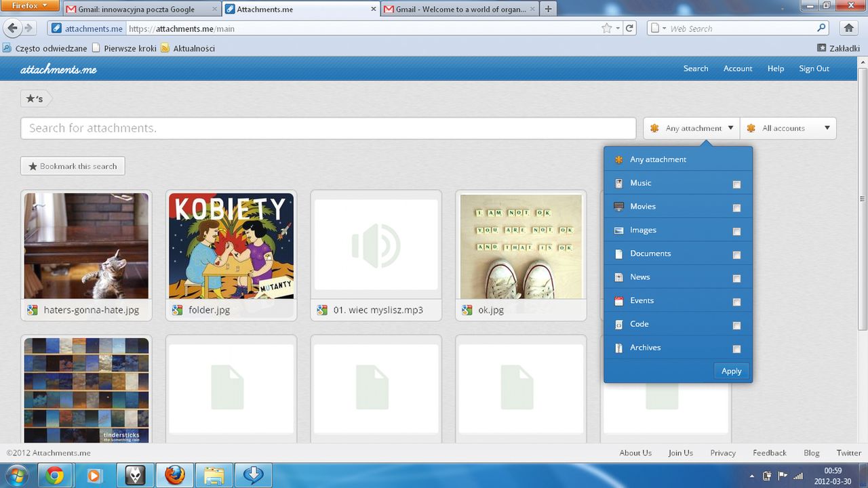Tick the Images checkbox
868x488 pixels.
(x=736, y=232)
